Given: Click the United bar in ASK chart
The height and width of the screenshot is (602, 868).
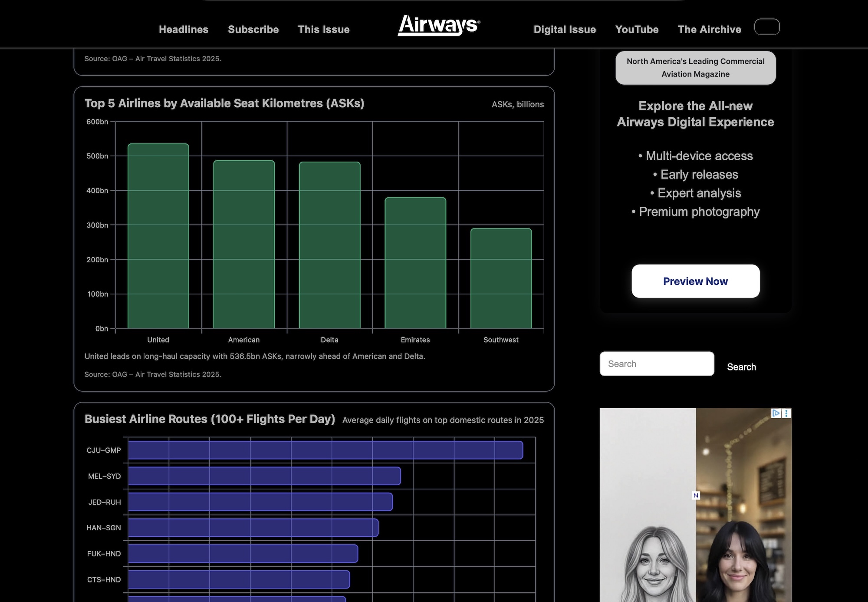Looking at the screenshot, I should tap(158, 236).
